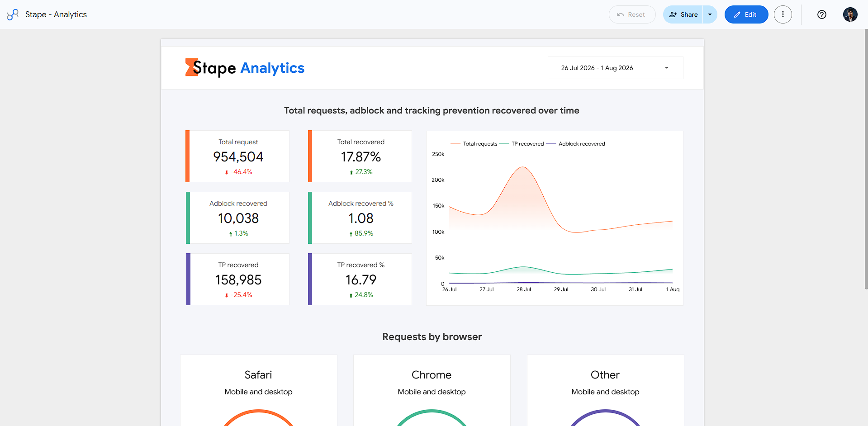The height and width of the screenshot is (426, 868).
Task: Click the 1 Aug label on chart axis
Action: click(673, 289)
